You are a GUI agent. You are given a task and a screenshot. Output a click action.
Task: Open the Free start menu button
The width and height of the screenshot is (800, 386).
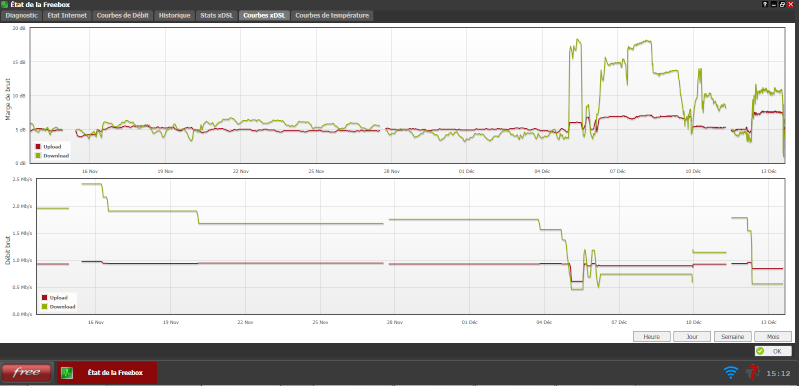(27, 373)
